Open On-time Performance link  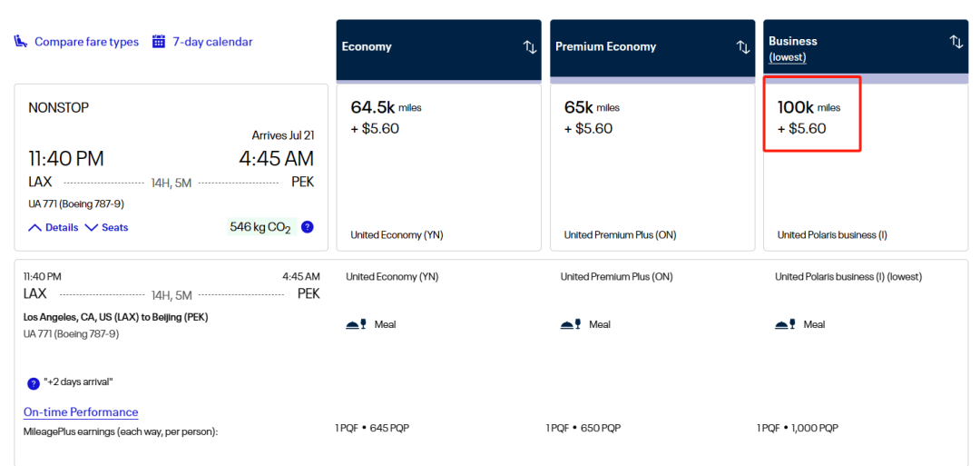[x=81, y=412]
